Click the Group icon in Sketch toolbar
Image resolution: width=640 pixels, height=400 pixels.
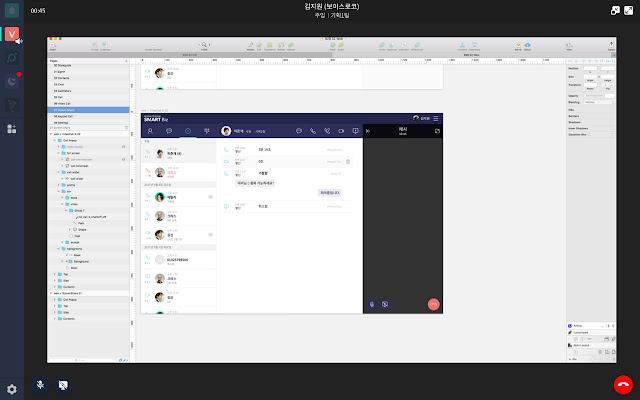[x=95, y=46]
